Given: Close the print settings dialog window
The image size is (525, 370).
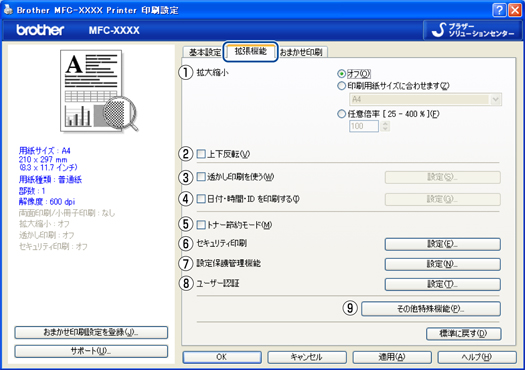Looking at the screenshot, I should (x=515, y=10).
